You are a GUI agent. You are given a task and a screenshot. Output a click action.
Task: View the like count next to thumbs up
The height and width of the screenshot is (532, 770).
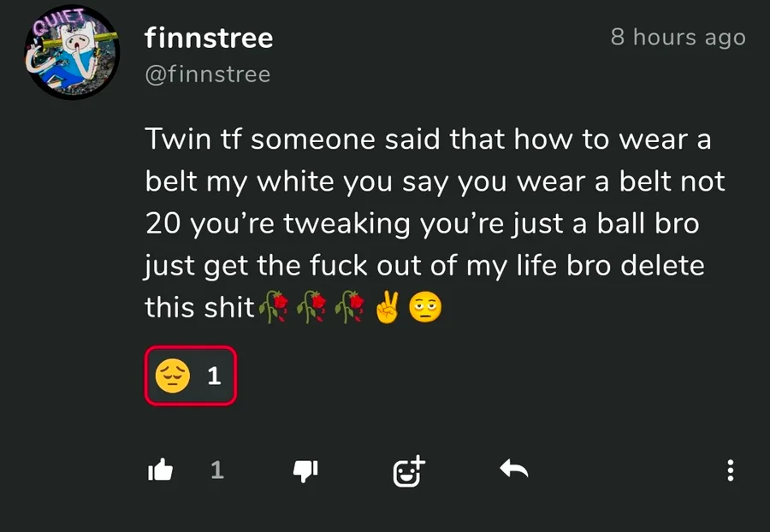pos(217,470)
